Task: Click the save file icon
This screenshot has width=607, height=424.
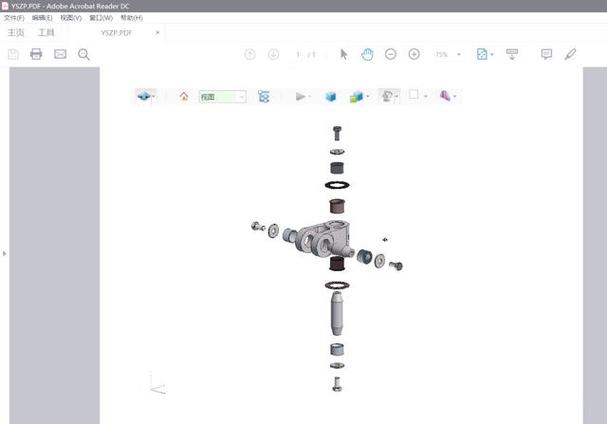Action: [13, 54]
